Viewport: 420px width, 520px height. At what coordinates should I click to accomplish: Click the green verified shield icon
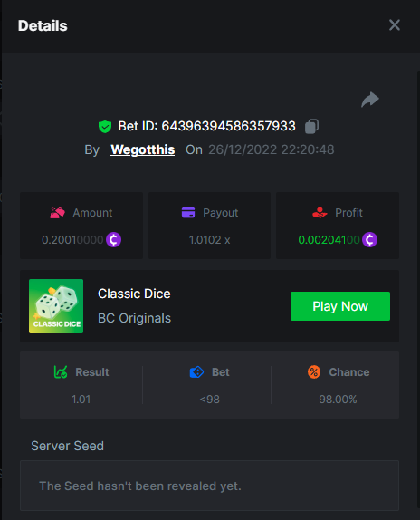[x=105, y=127]
